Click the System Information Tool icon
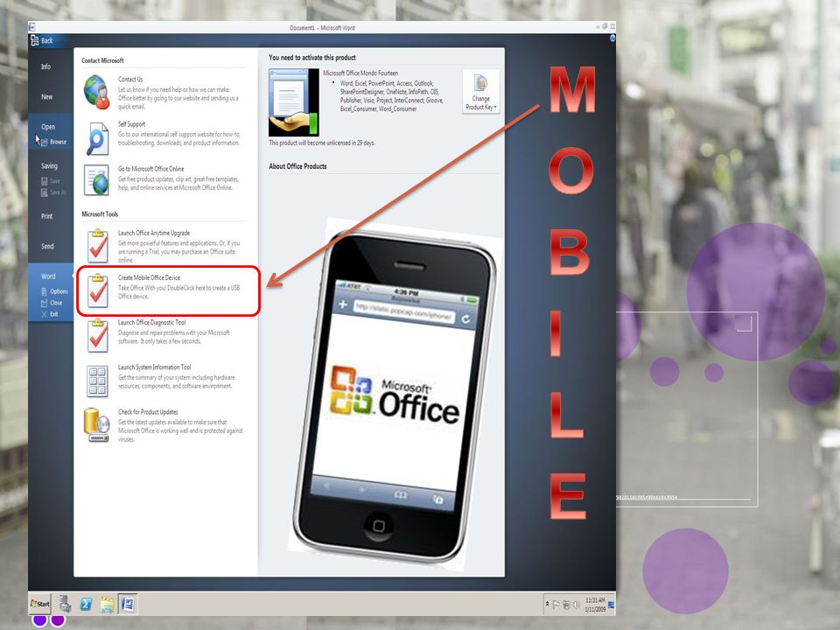This screenshot has height=630, width=840. pos(97,381)
